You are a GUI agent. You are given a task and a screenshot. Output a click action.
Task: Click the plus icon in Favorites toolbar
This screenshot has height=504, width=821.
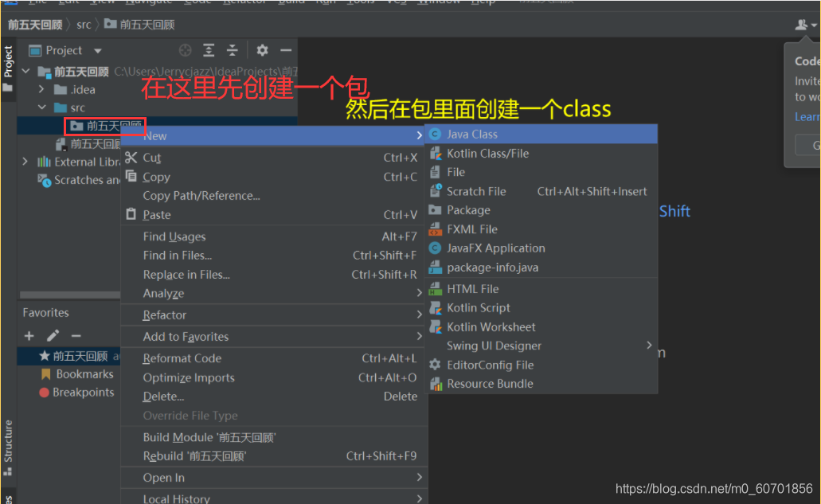[x=29, y=335]
